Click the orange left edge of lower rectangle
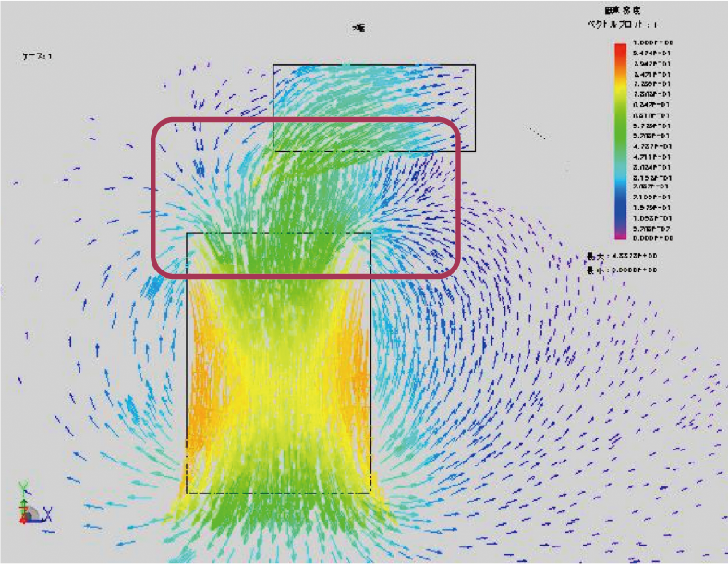Viewport: 728px width, 564px height. pyautogui.click(x=199, y=388)
